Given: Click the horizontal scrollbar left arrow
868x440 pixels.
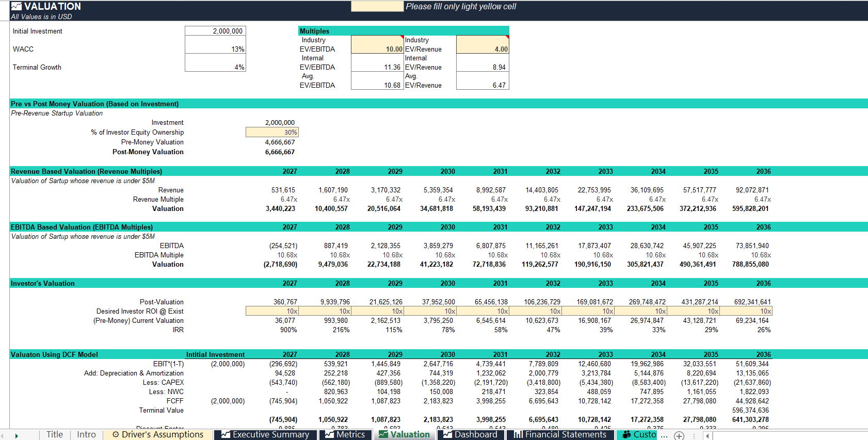Looking at the screenshot, I should click(x=708, y=436).
